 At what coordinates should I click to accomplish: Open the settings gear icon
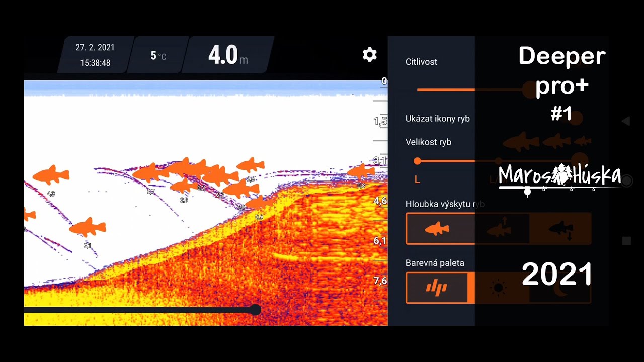click(x=370, y=55)
